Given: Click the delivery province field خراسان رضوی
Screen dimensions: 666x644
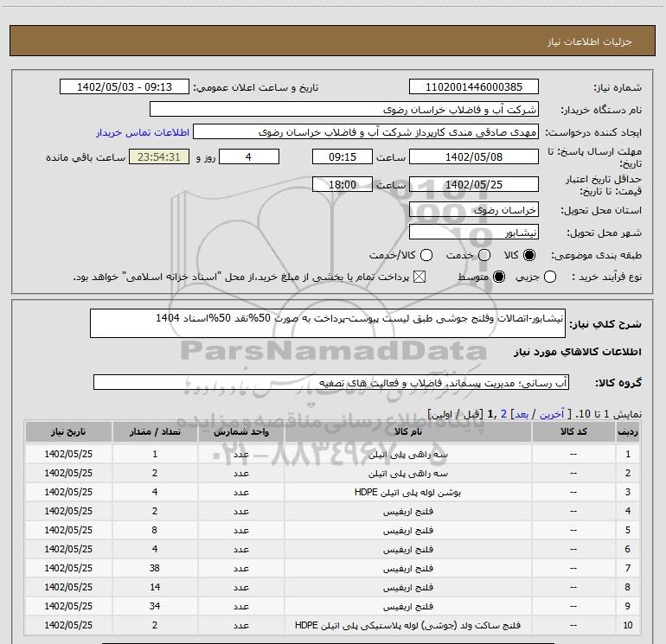Looking at the screenshot, I should click(x=474, y=210).
